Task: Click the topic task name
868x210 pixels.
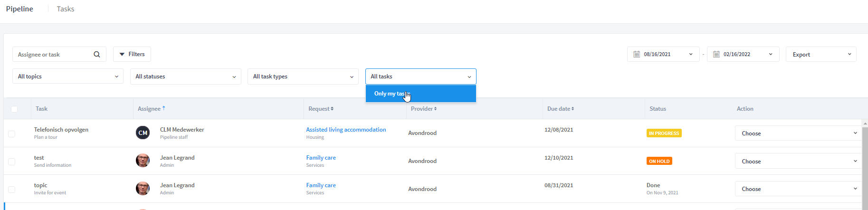Action: [x=41, y=185]
